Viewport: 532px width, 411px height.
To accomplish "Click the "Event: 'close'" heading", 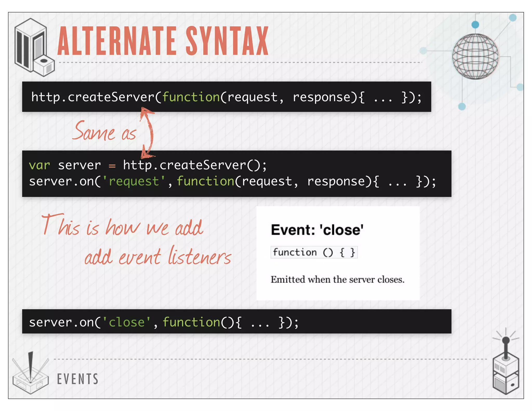I will pyautogui.click(x=317, y=230).
